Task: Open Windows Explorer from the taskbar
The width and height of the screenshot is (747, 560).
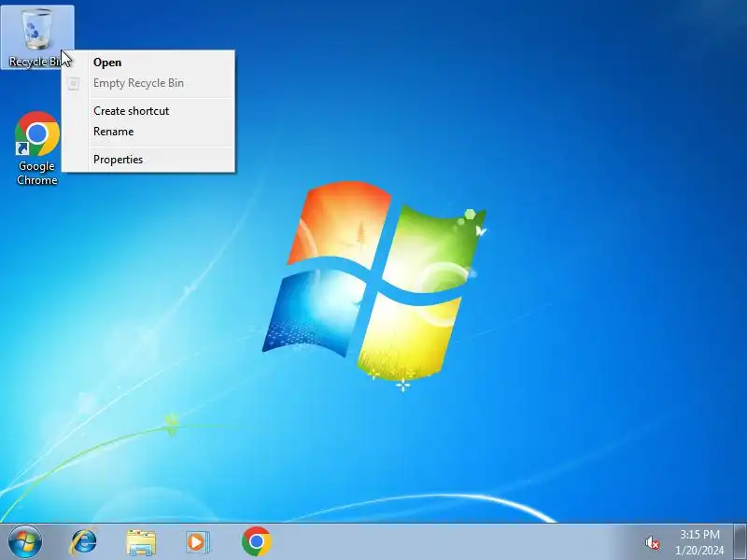Action: (141, 542)
